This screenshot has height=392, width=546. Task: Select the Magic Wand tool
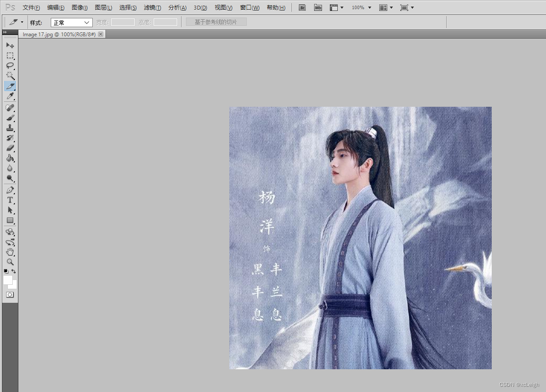click(x=10, y=76)
